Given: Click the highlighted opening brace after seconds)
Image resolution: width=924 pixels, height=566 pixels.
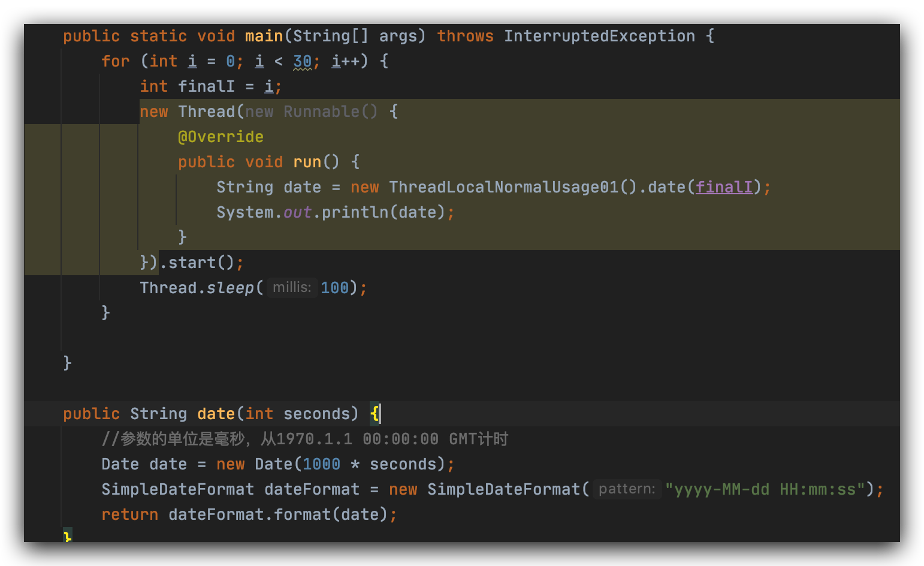Looking at the screenshot, I should click(374, 414).
